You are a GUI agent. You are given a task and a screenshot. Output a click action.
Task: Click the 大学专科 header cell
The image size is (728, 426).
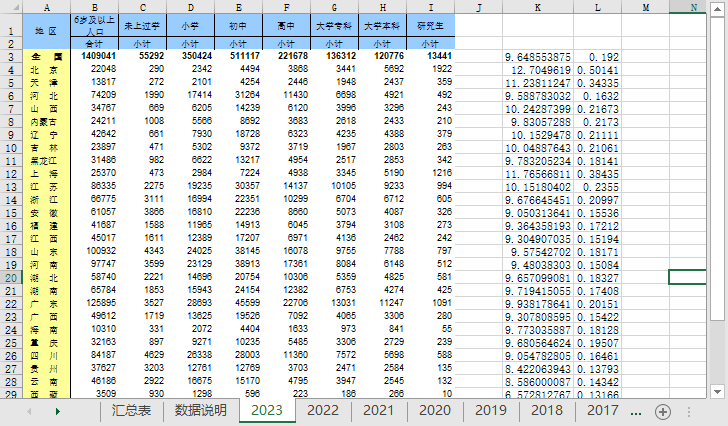point(334,26)
